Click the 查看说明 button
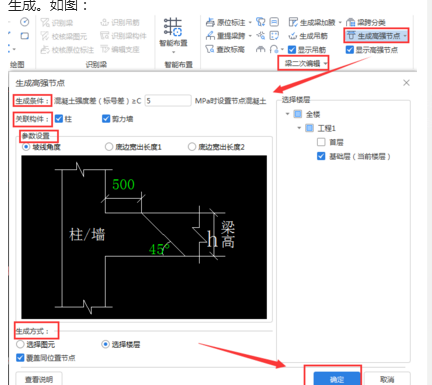 click(x=39, y=379)
